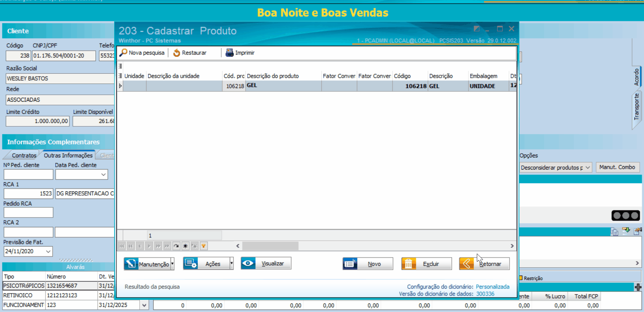Click the Rede field ASSOCIADAS
Image resolution: width=644 pixels, height=312 pixels.
60,100
